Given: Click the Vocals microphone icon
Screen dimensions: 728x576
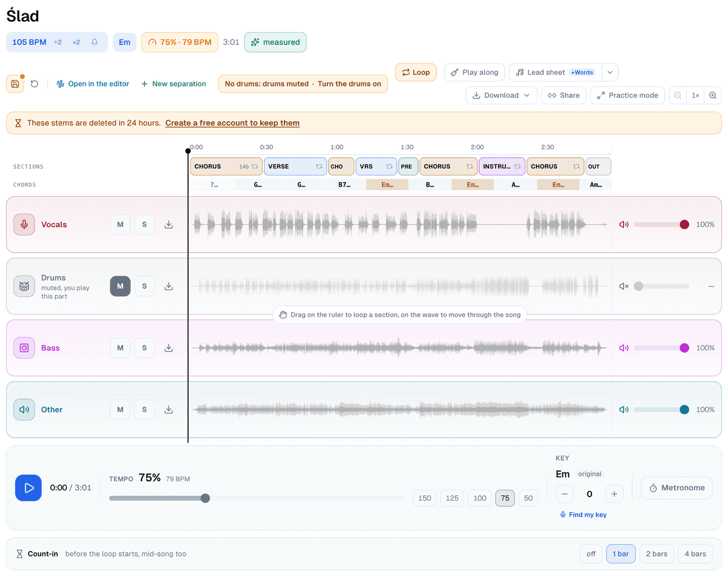Looking at the screenshot, I should tap(24, 225).
